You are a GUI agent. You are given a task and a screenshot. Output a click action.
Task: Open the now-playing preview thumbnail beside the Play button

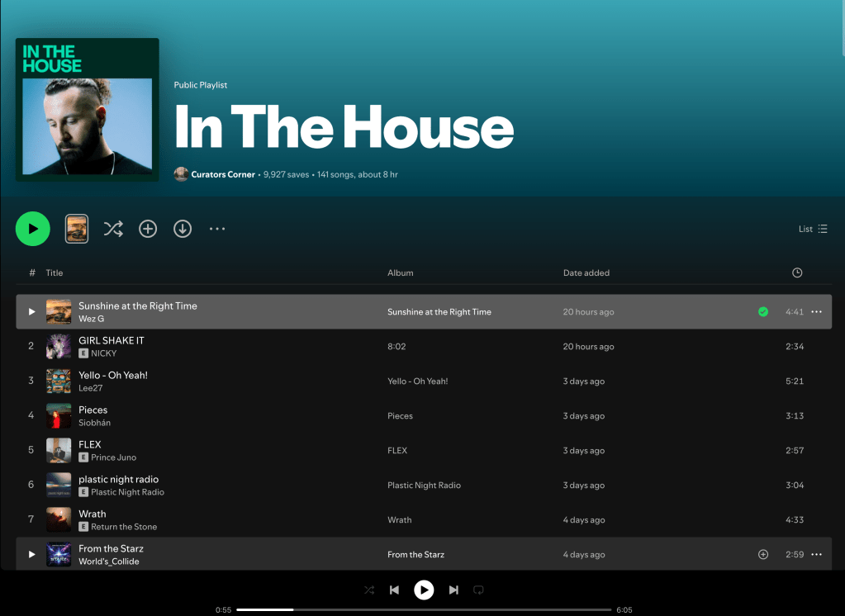[77, 229]
